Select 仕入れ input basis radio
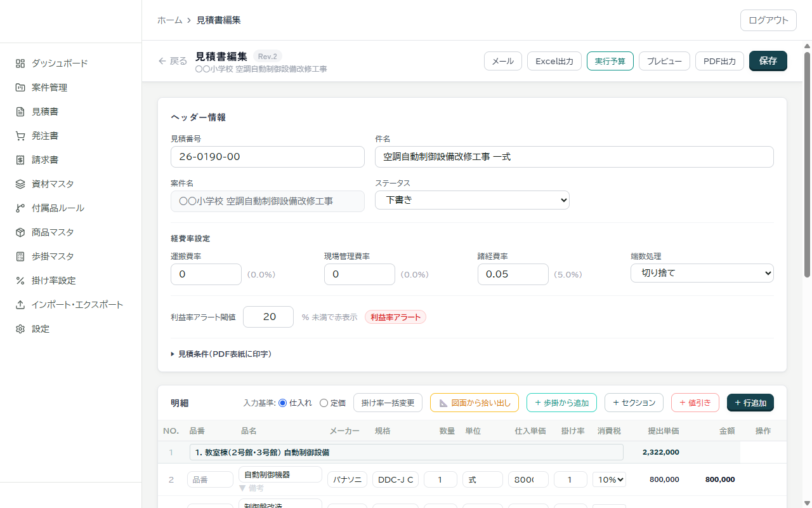 click(x=283, y=403)
